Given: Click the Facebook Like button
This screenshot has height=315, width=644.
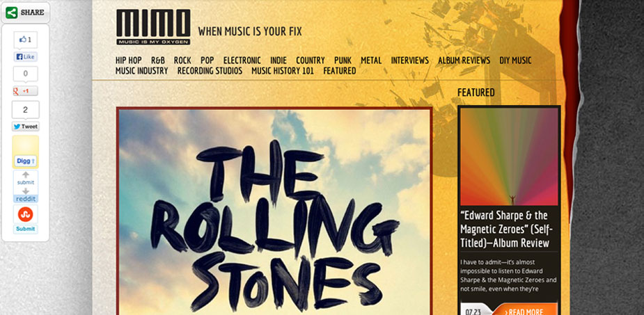Looking at the screenshot, I should click(26, 56).
